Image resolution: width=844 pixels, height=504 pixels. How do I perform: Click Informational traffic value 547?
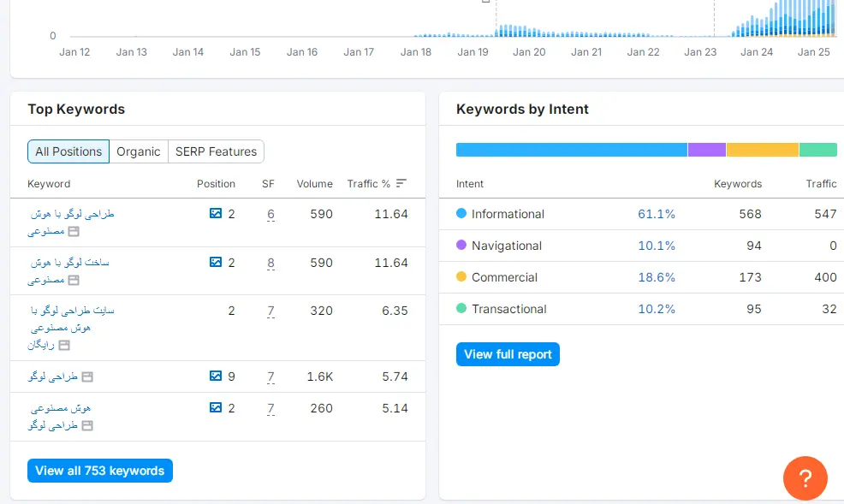(x=825, y=214)
